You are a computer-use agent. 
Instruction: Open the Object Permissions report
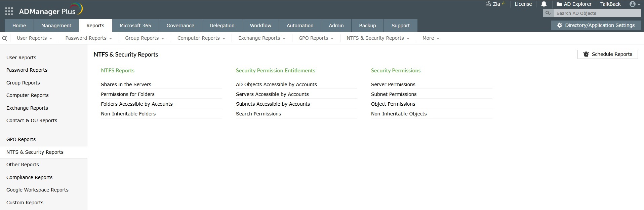click(x=393, y=104)
